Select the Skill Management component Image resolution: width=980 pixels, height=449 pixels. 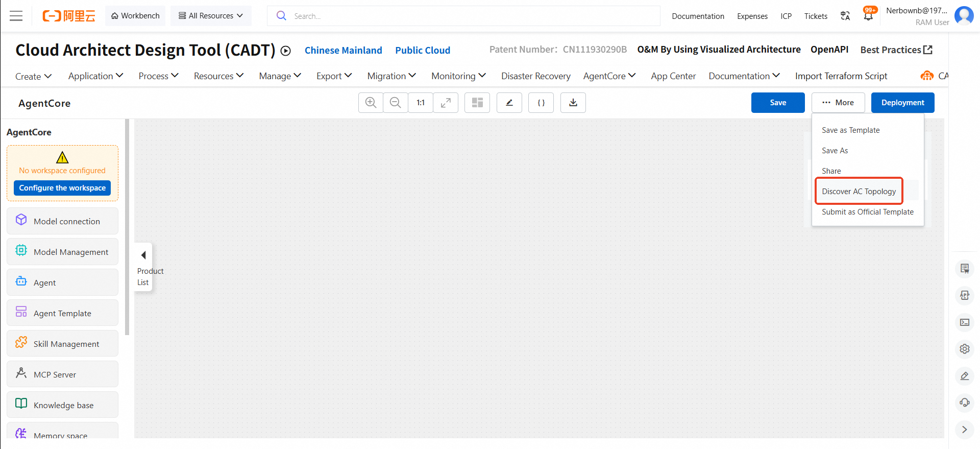point(62,344)
